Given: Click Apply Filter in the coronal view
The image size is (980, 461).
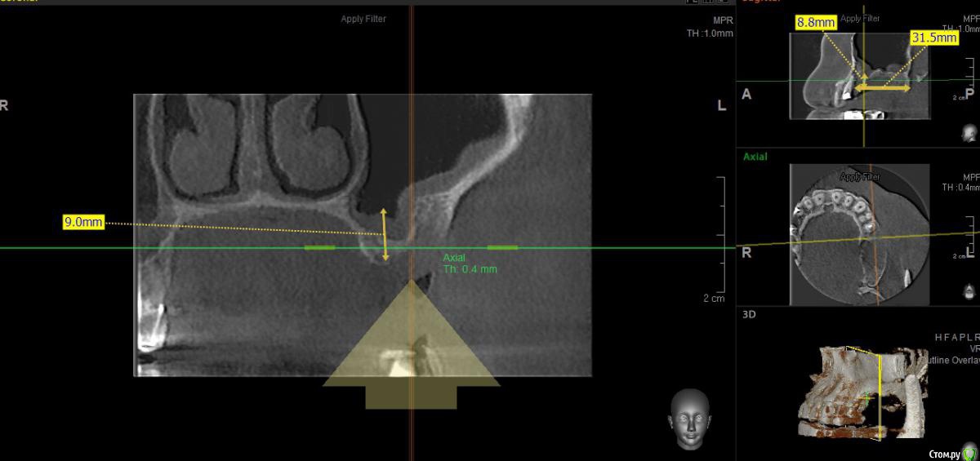Looking at the screenshot, I should click(363, 19).
